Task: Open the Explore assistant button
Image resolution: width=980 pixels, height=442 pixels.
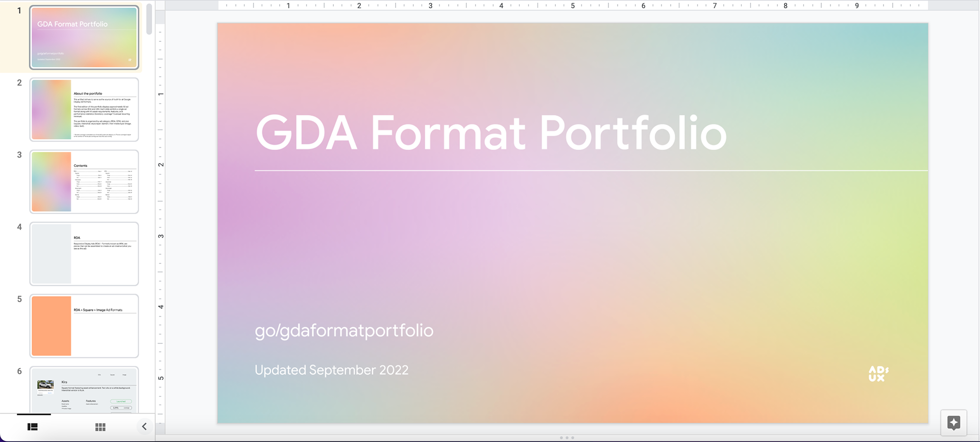Action: [x=953, y=423]
